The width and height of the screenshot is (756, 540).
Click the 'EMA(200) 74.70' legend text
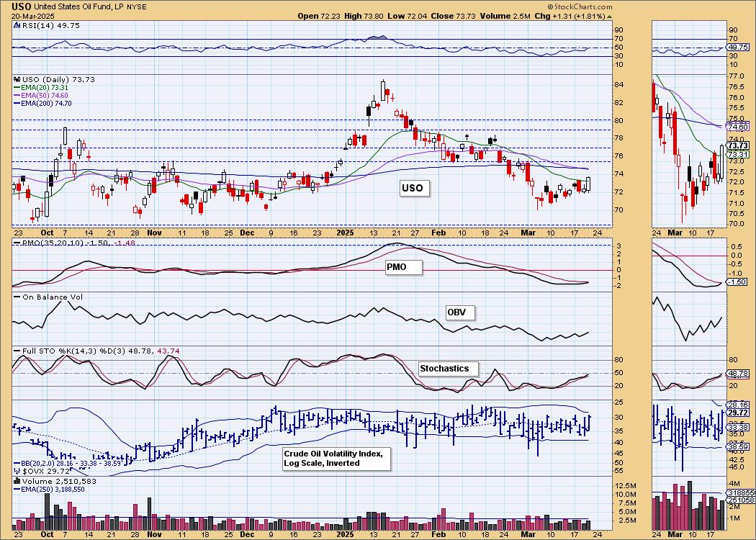[x=47, y=103]
